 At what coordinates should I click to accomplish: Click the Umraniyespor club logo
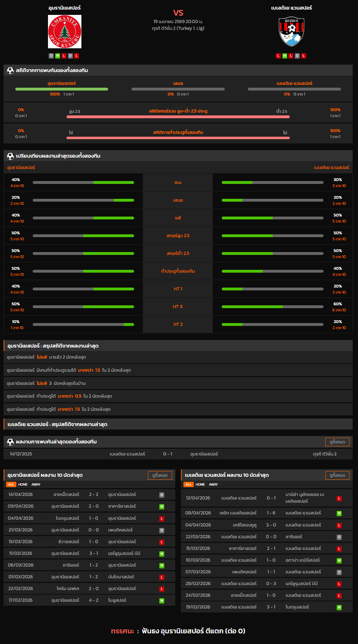click(x=65, y=32)
